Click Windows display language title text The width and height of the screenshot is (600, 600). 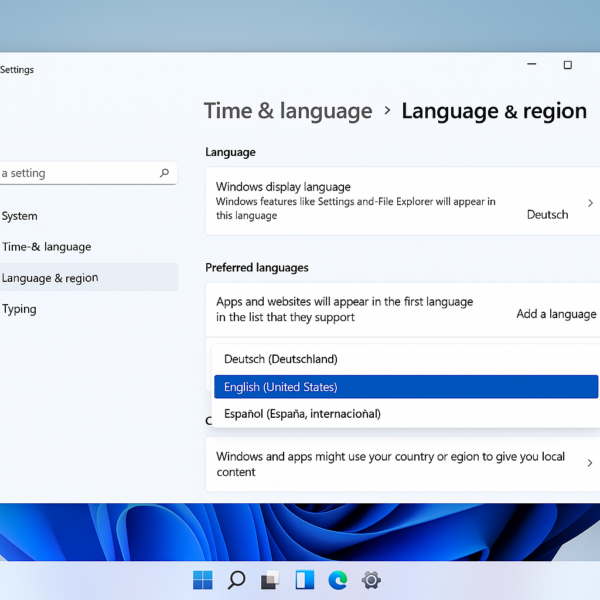click(x=283, y=187)
